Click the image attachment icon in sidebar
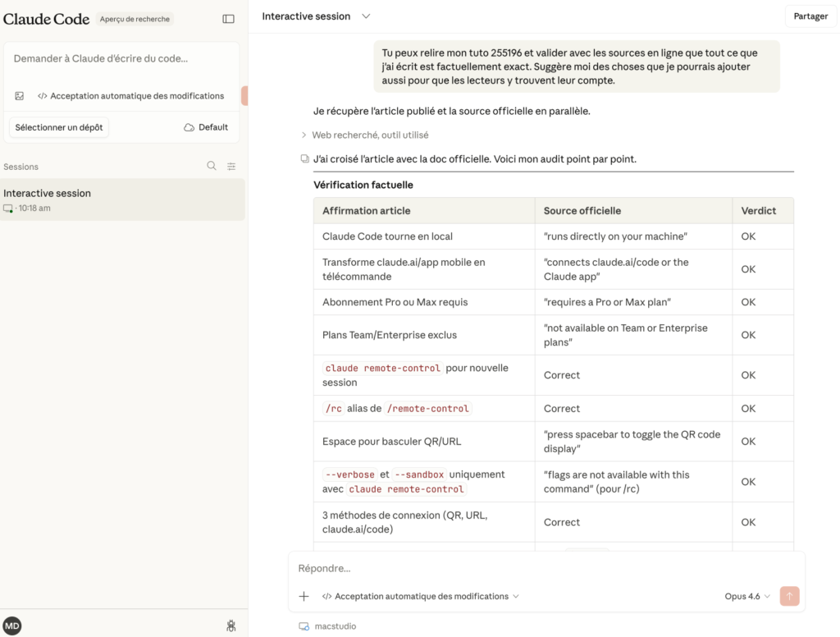 click(x=20, y=96)
